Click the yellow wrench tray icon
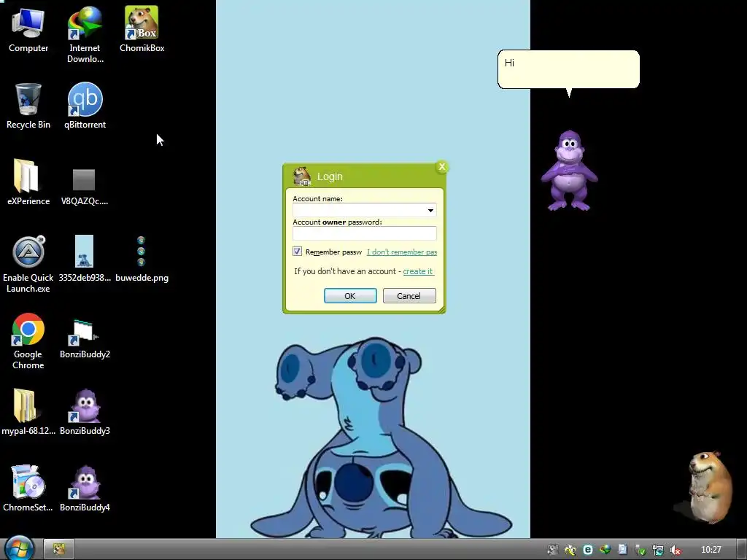This screenshot has height=560, width=747. pyautogui.click(x=570, y=550)
